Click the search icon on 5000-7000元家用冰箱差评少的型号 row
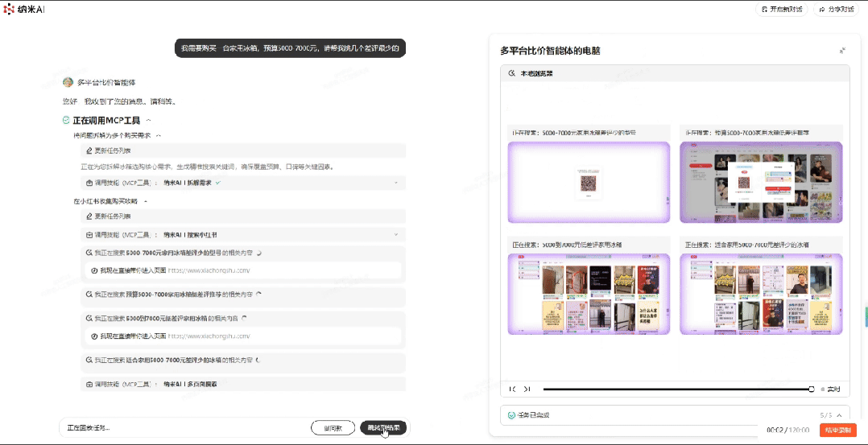Screen dimensions: 868x445 (x=89, y=253)
